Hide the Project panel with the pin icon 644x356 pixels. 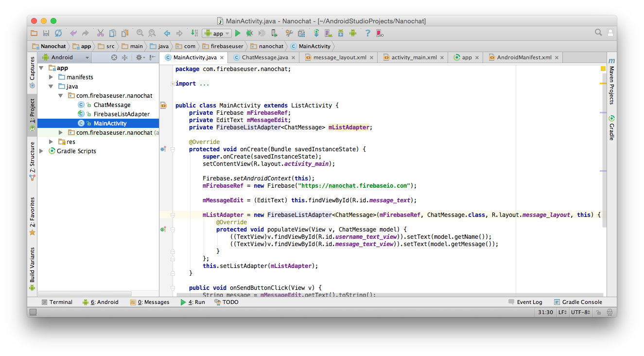(153, 57)
